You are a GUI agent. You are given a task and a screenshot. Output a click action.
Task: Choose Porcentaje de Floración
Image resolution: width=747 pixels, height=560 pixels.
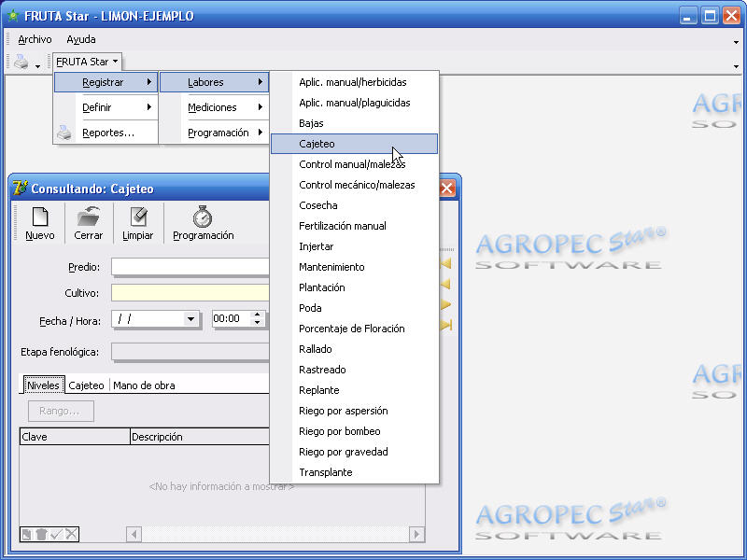tap(354, 329)
